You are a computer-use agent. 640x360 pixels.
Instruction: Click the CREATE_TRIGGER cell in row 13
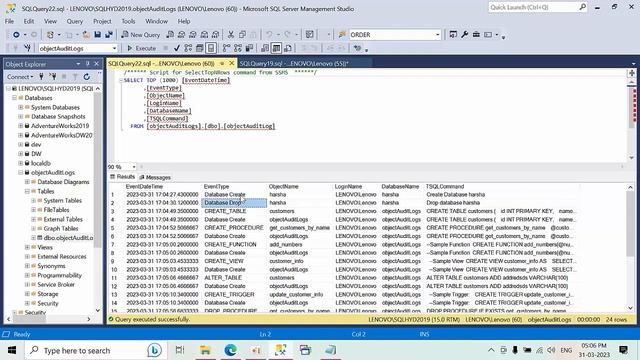click(x=234, y=294)
